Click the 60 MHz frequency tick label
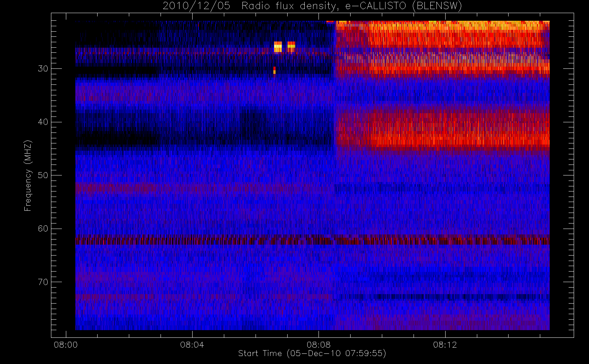This screenshot has height=364, width=589. point(43,229)
